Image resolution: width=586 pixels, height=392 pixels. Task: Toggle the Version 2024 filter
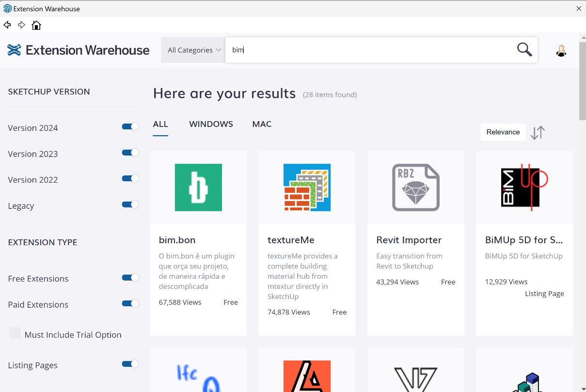coord(130,126)
